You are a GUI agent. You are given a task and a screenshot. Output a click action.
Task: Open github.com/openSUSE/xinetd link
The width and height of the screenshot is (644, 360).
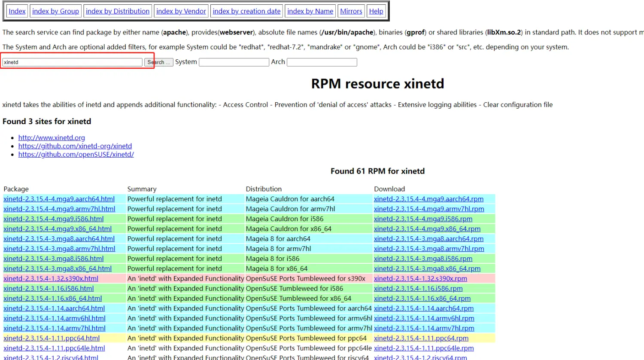[76, 154]
